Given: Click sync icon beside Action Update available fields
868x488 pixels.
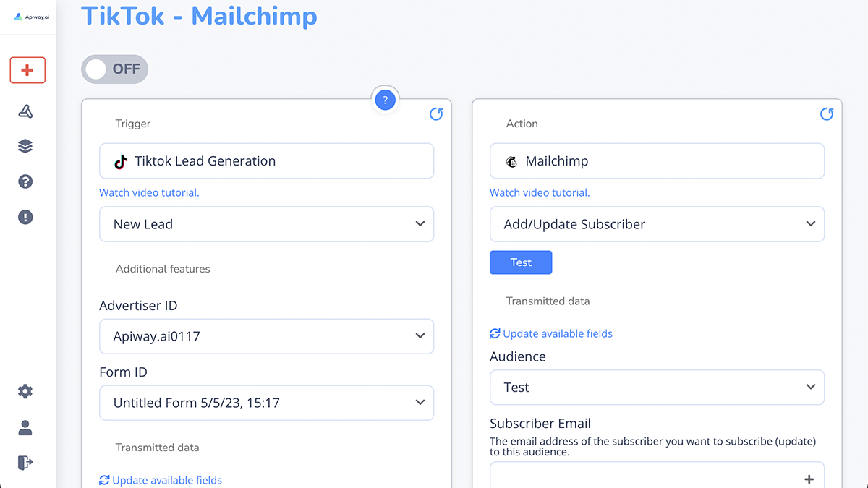Looking at the screenshot, I should [x=495, y=333].
